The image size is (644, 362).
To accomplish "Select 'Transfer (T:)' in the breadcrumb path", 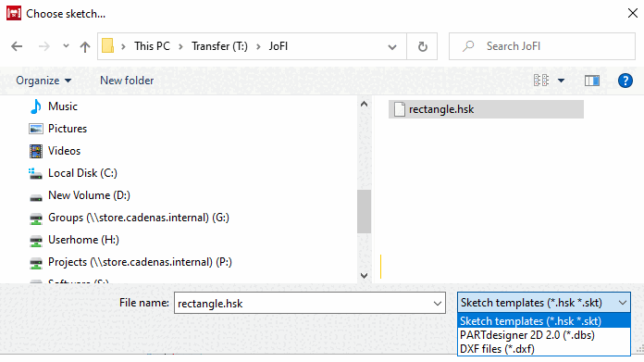I will coord(219,46).
